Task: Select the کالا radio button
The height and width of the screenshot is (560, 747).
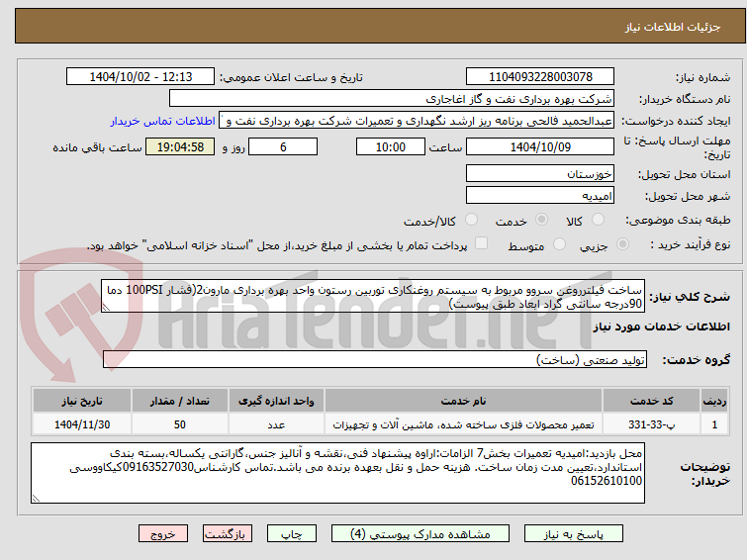Action: click(x=598, y=220)
